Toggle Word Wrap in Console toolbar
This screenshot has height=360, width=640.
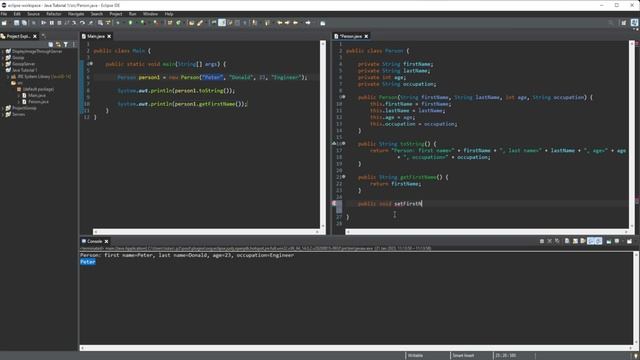tap(583, 241)
